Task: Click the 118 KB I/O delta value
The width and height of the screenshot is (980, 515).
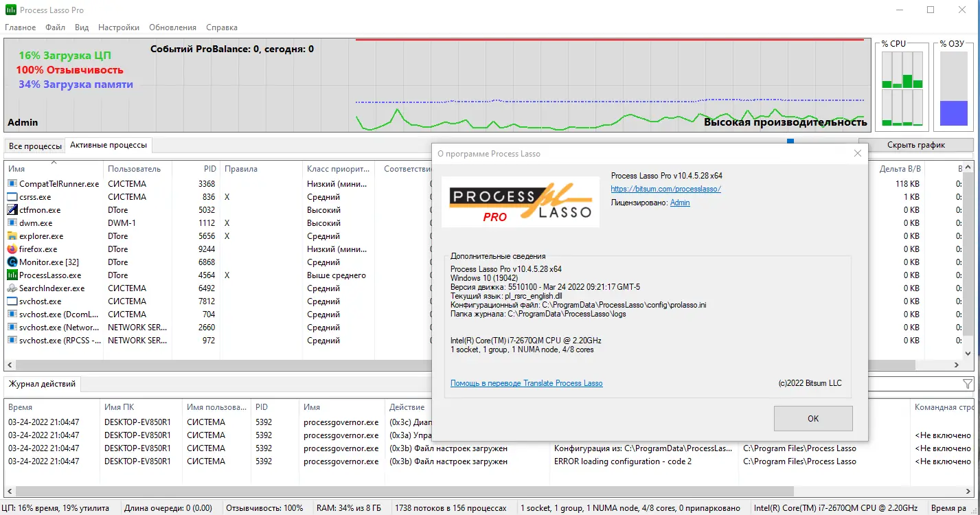Action: click(907, 184)
